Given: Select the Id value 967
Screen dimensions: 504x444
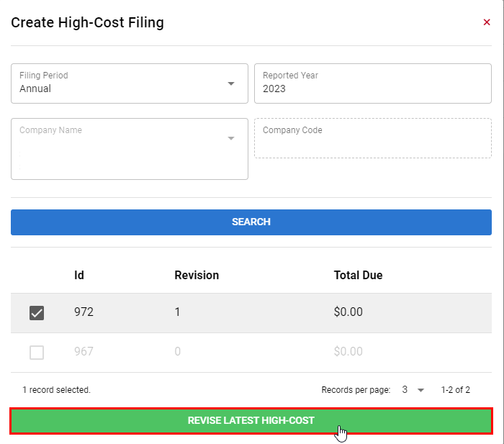Looking at the screenshot, I should (x=84, y=351).
